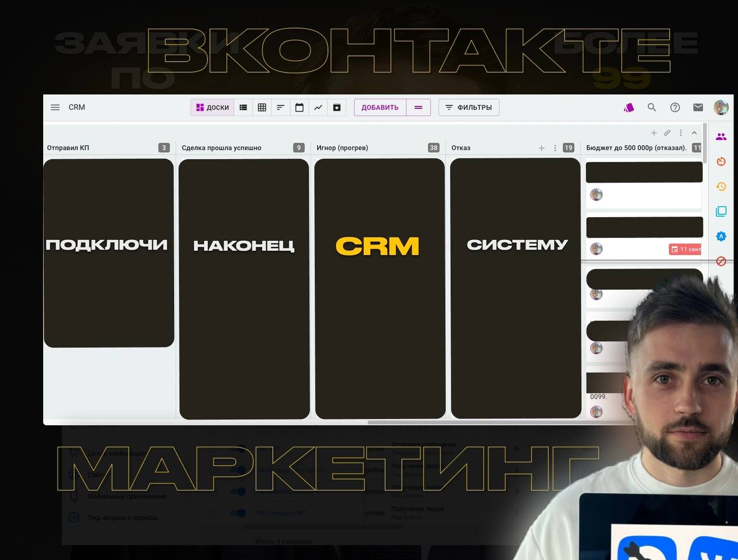Image resolution: width=738 pixels, height=560 pixels.
Task: Click the blue A badge icon in the sidebar
Action: pyautogui.click(x=721, y=236)
